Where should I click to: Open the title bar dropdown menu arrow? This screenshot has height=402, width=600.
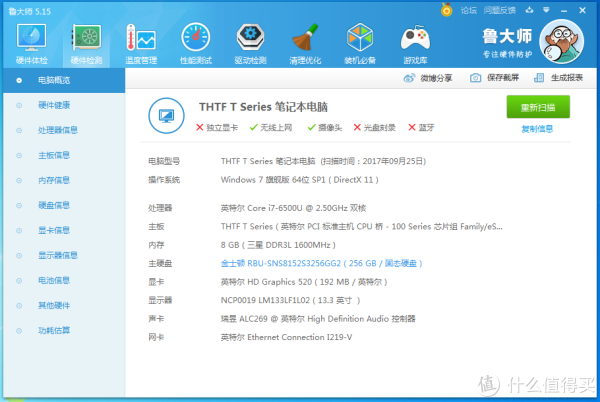tap(546, 10)
